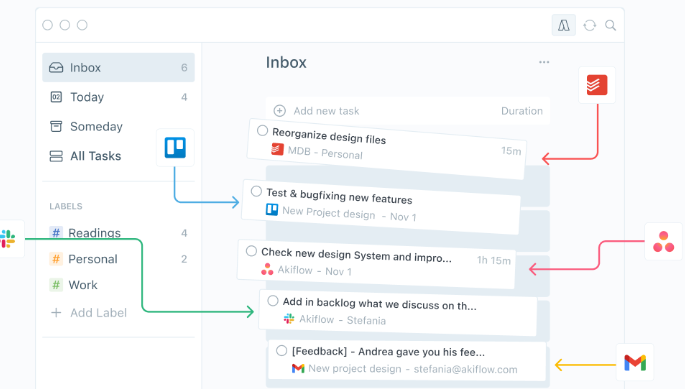Select the Readings label

pyautogui.click(x=94, y=233)
